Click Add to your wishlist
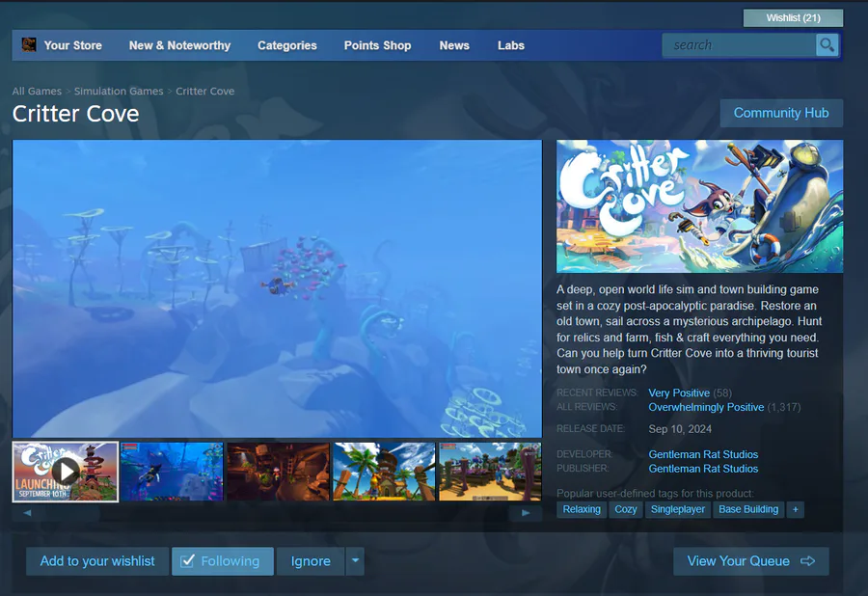This screenshot has width=868, height=596. tap(97, 561)
